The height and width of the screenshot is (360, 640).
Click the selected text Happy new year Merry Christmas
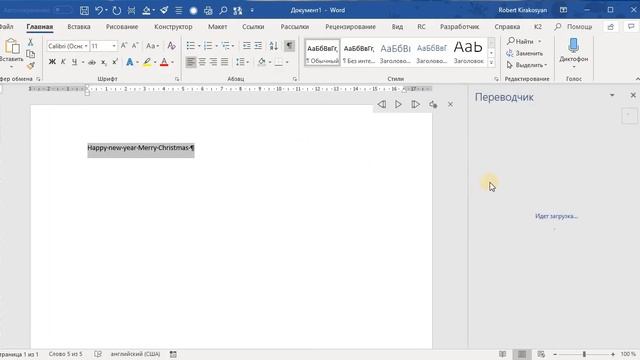(x=140, y=148)
